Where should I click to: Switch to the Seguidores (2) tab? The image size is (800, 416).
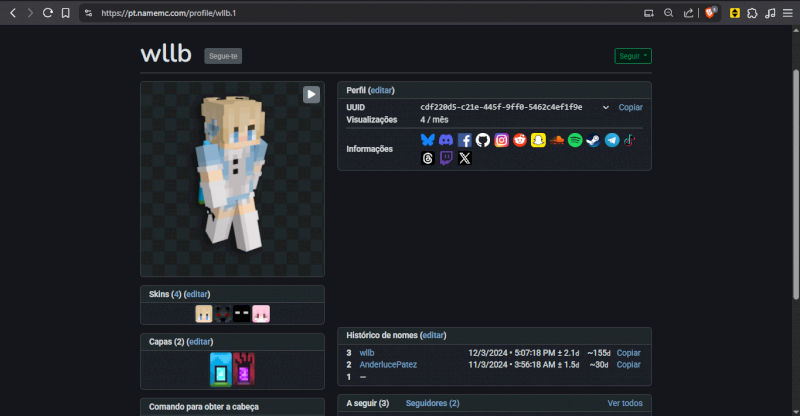point(432,403)
